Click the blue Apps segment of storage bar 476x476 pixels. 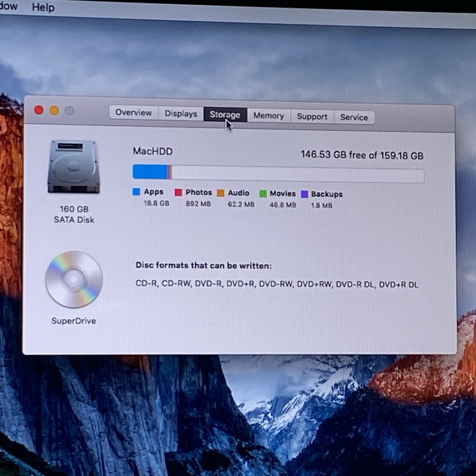coord(150,172)
